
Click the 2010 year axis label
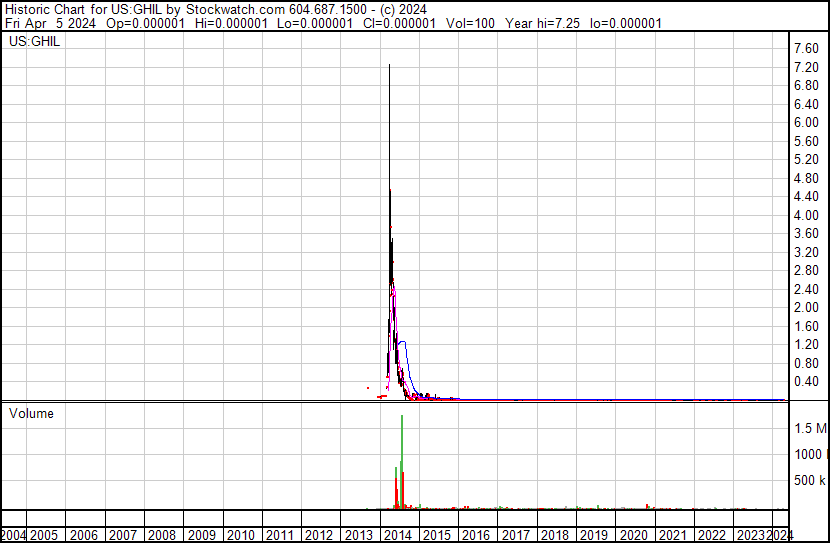click(x=241, y=535)
